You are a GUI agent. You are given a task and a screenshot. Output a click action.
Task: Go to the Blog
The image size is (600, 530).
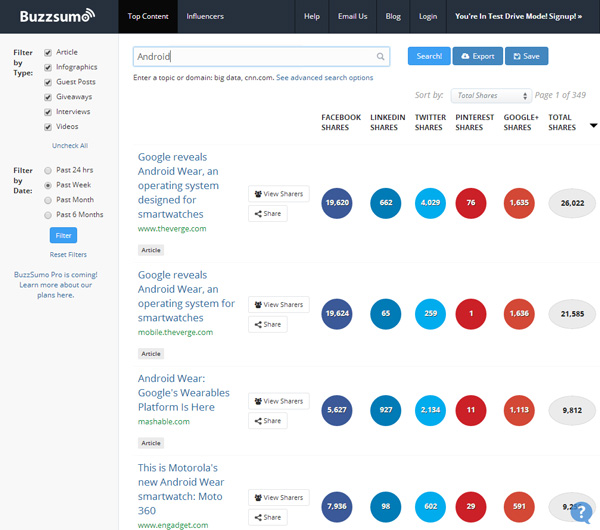pyautogui.click(x=393, y=16)
